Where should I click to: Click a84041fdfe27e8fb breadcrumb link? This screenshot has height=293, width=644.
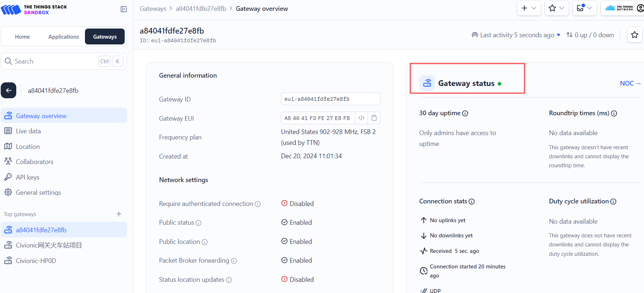point(201,9)
